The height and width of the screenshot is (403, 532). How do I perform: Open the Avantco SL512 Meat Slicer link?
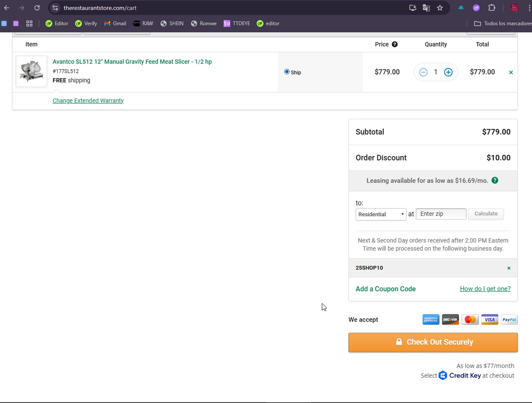[132, 62]
